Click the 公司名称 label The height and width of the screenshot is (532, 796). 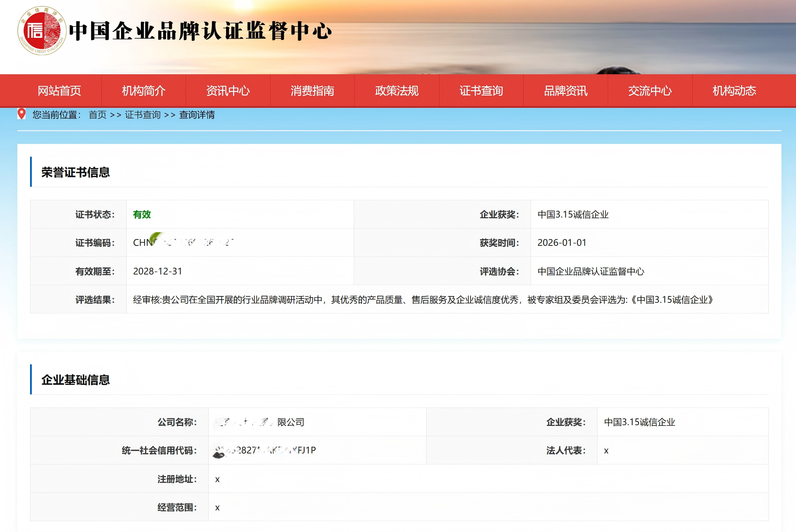177,422
